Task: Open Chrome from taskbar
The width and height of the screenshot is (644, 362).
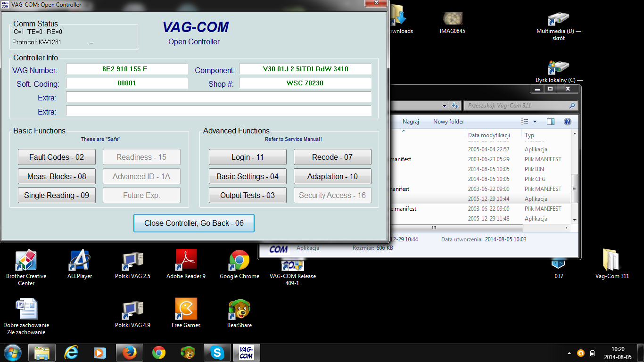Action: tap(159, 353)
